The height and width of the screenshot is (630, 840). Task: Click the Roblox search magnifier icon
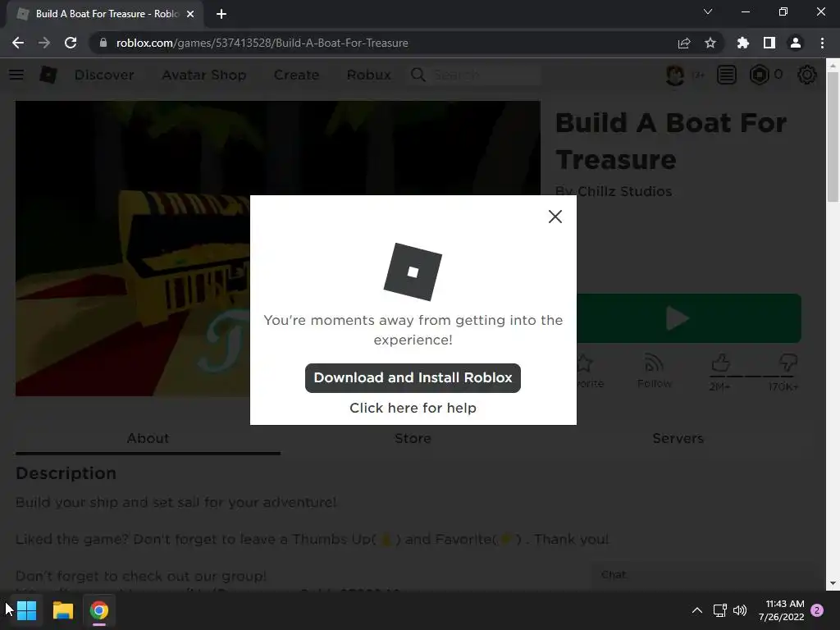point(418,75)
